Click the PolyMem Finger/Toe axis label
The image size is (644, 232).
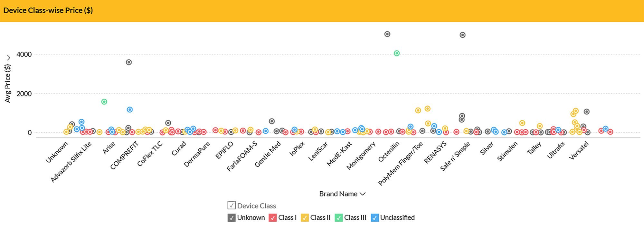click(x=401, y=164)
